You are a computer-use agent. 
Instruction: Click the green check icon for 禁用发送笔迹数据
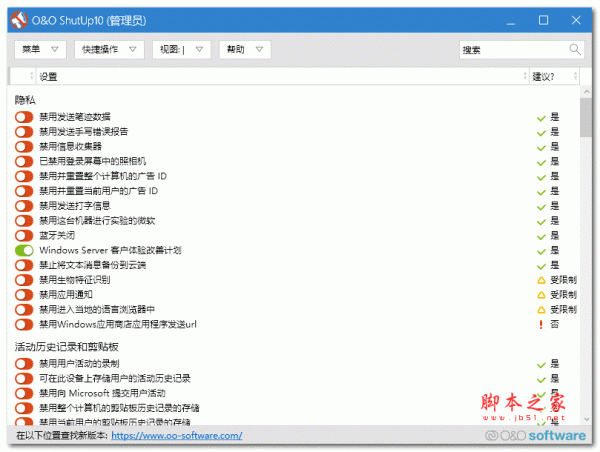tap(541, 118)
